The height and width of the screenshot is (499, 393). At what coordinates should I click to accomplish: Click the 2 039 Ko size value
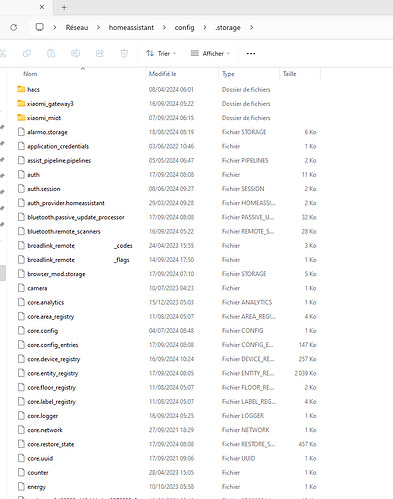point(305,373)
